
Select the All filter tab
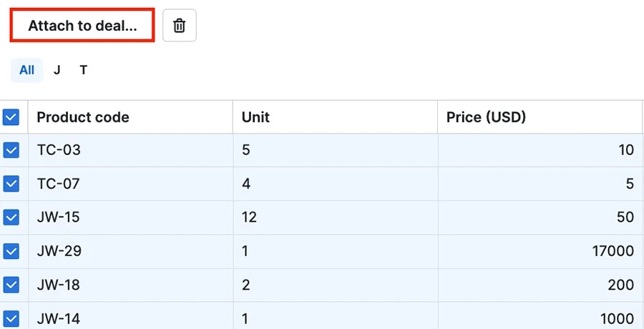(26, 70)
